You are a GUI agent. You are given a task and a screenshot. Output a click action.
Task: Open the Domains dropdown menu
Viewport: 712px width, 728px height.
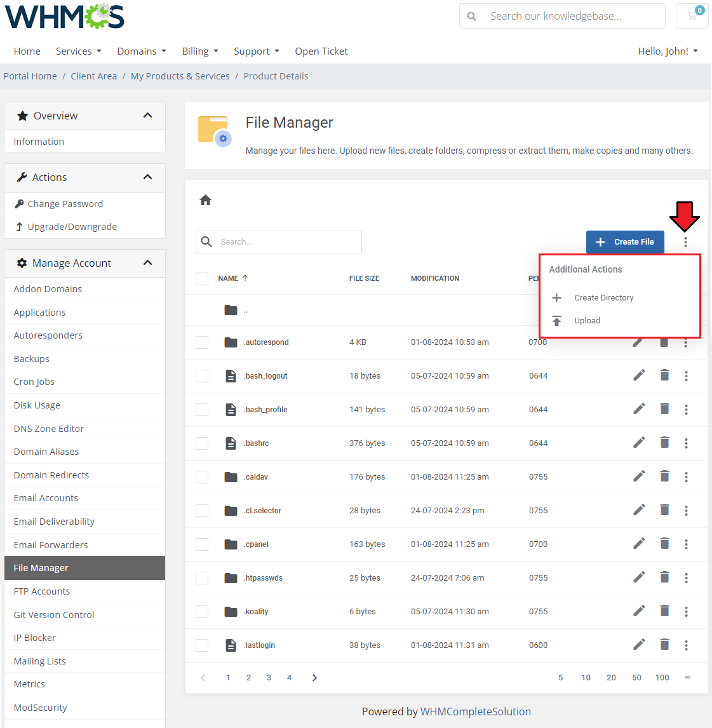pyautogui.click(x=142, y=51)
